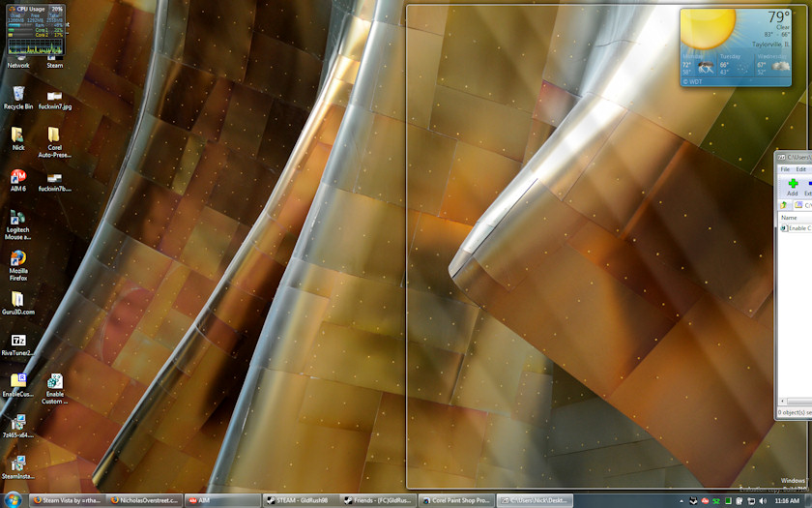The width and height of the screenshot is (812, 508).
Task: Select the Enable C... file row in 7-Zip
Action: point(796,228)
